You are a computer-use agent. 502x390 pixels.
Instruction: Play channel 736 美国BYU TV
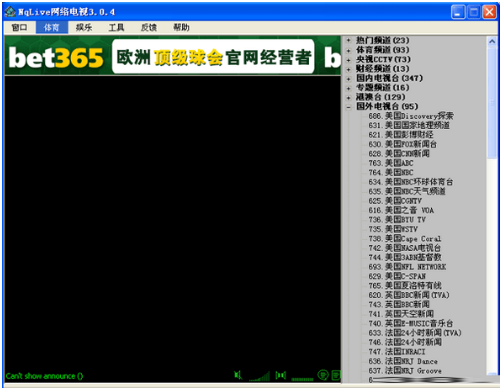click(397, 220)
